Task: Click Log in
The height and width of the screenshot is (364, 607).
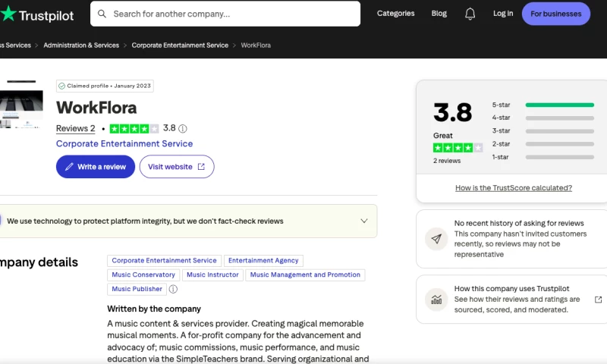Action: pos(503,14)
